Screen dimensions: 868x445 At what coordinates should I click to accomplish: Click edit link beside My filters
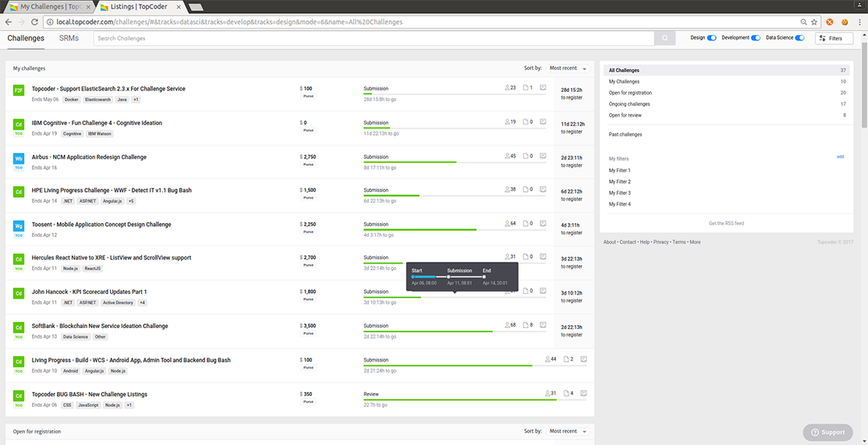coord(841,157)
